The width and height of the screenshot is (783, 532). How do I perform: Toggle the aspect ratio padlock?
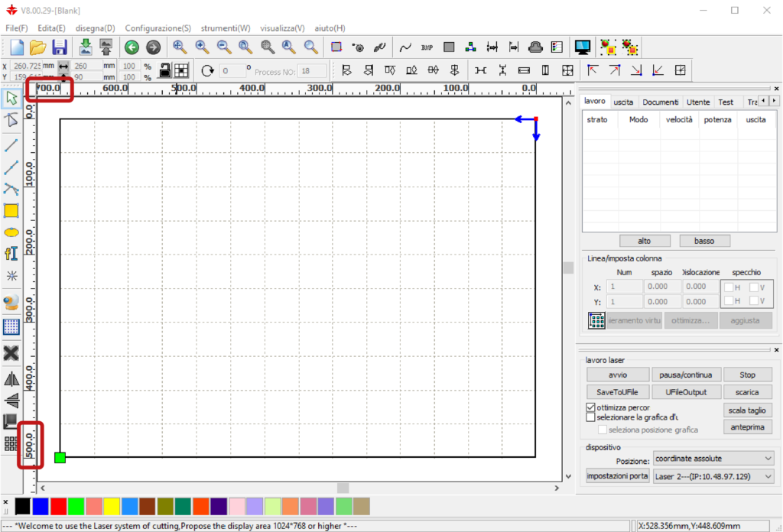pos(165,70)
